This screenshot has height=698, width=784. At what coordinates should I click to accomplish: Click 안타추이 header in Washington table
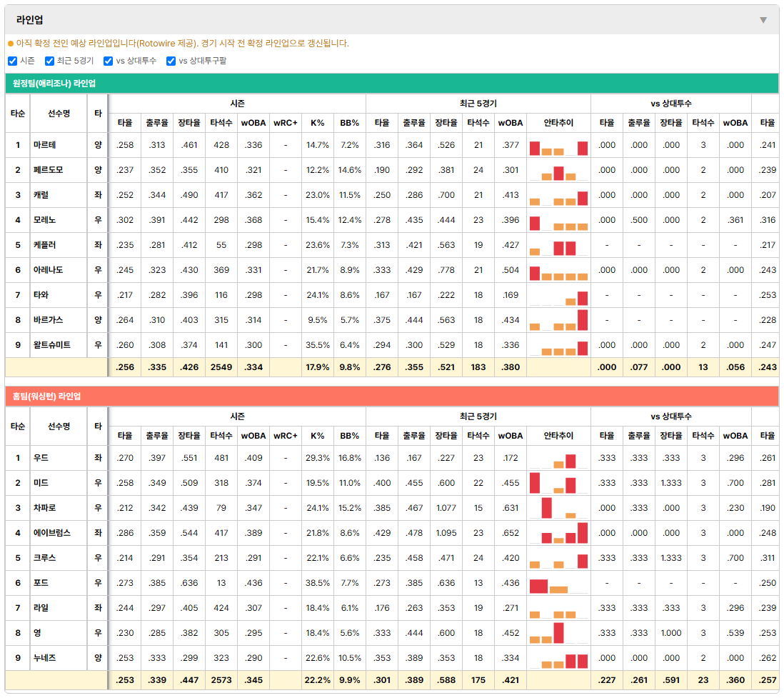[558, 436]
